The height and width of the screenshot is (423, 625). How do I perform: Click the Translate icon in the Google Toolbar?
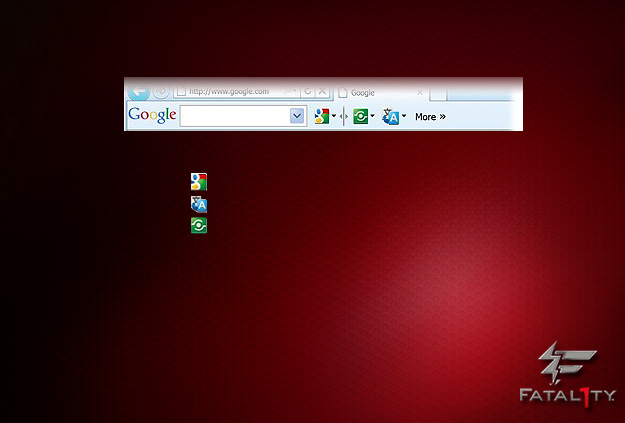(391, 116)
